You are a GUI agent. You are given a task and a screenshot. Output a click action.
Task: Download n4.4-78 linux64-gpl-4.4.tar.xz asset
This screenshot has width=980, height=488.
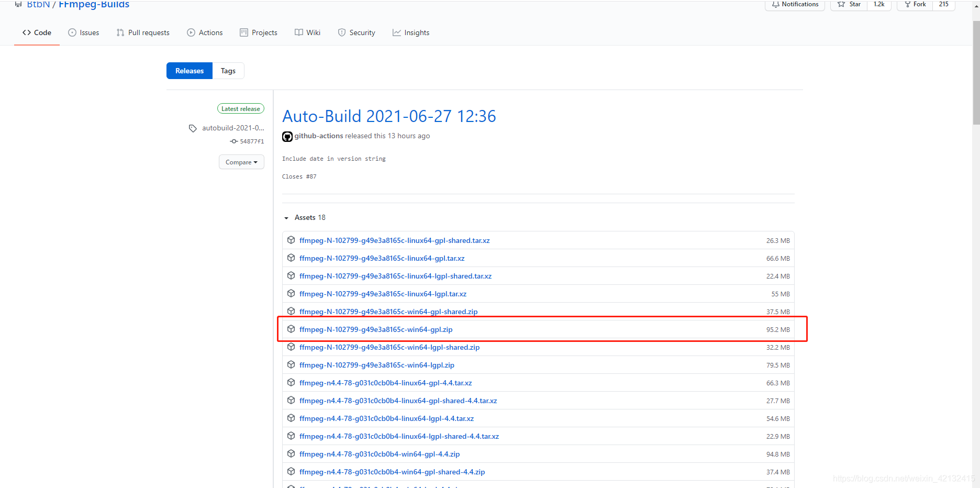[386, 383]
